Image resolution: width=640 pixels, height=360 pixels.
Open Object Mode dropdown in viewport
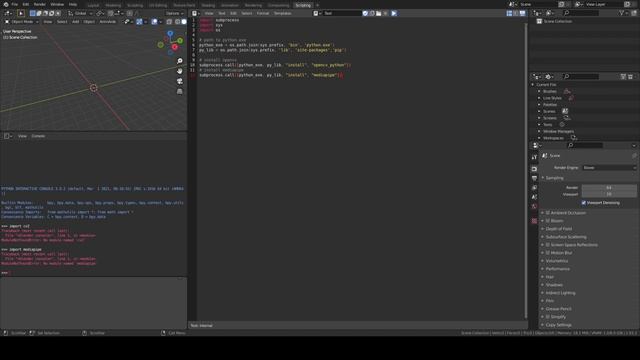tap(21, 22)
